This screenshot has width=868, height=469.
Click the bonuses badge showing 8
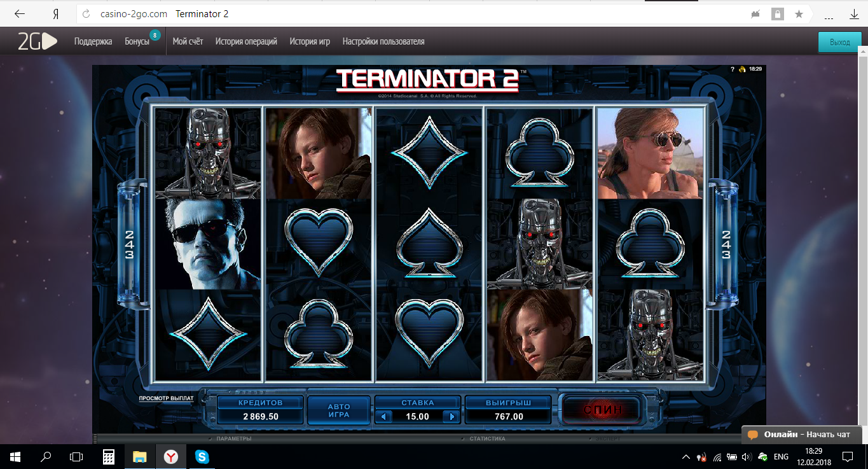[x=155, y=35]
